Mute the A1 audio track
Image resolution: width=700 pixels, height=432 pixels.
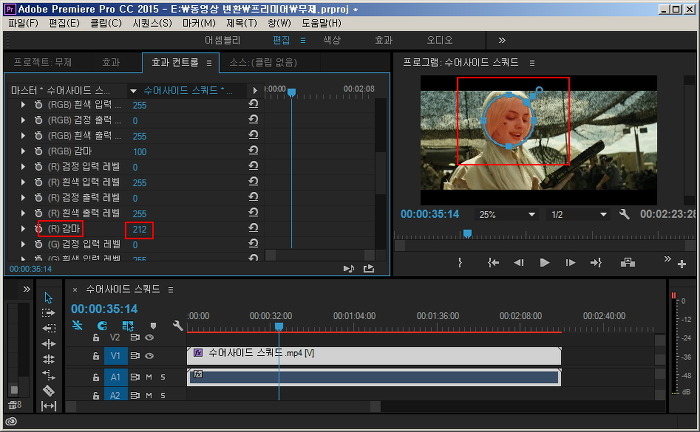point(149,377)
